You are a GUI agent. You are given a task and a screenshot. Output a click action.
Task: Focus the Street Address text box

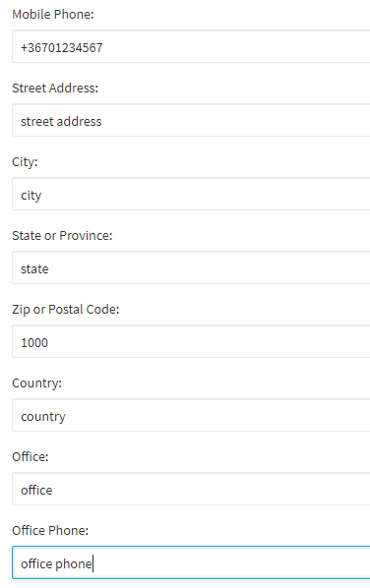[191, 120]
